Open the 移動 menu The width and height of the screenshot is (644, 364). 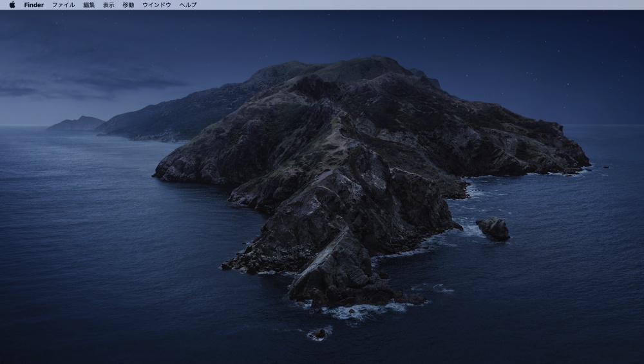128,5
